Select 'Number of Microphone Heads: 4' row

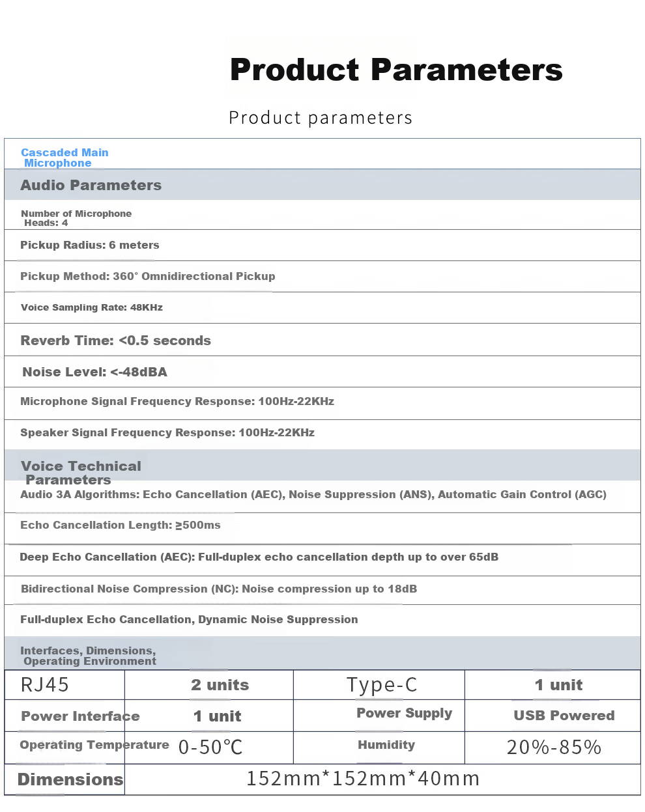click(x=322, y=215)
